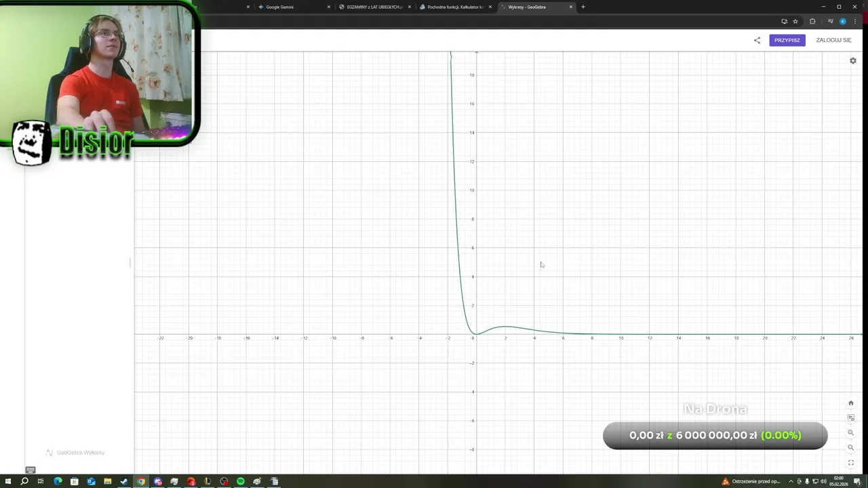The image size is (868, 488).
Task: Click the Ostrzeżenie przed op... taskbar notification
Action: tap(751, 481)
